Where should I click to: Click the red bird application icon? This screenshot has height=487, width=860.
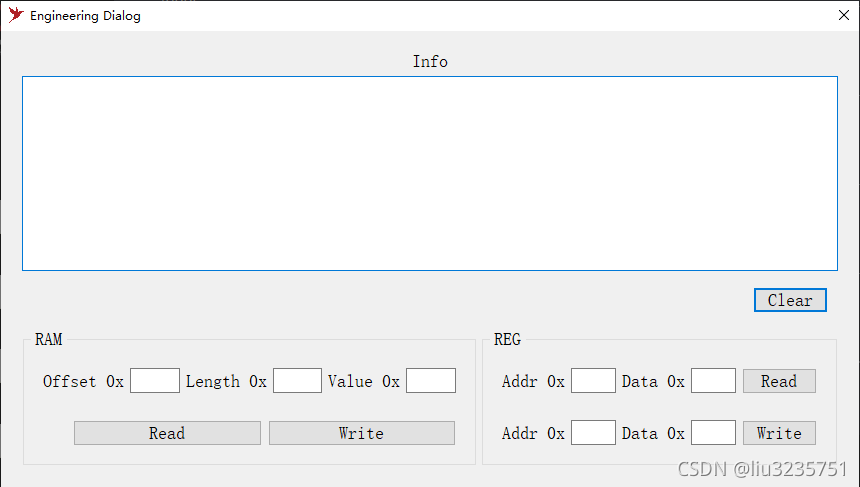[16, 15]
